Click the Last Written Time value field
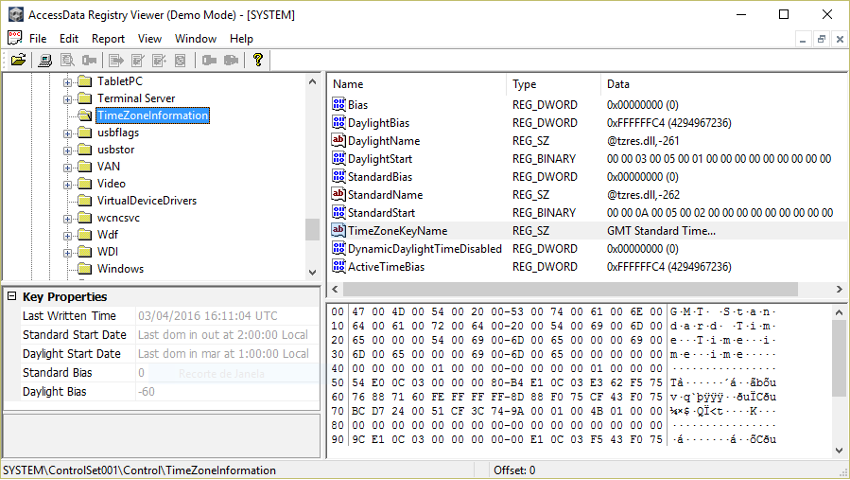The width and height of the screenshot is (850, 480). 227,316
